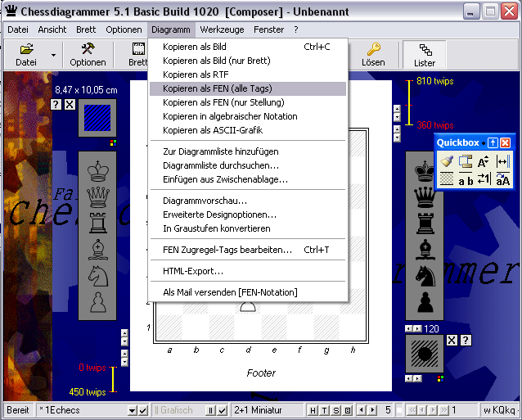This screenshot has width=522, height=420.
Task: Open the Werkzeuge menu
Action: pyautogui.click(x=222, y=29)
